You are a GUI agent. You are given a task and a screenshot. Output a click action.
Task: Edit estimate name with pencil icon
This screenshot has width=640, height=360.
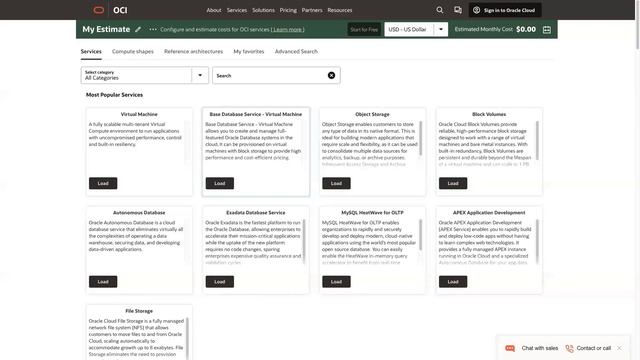pos(138,29)
